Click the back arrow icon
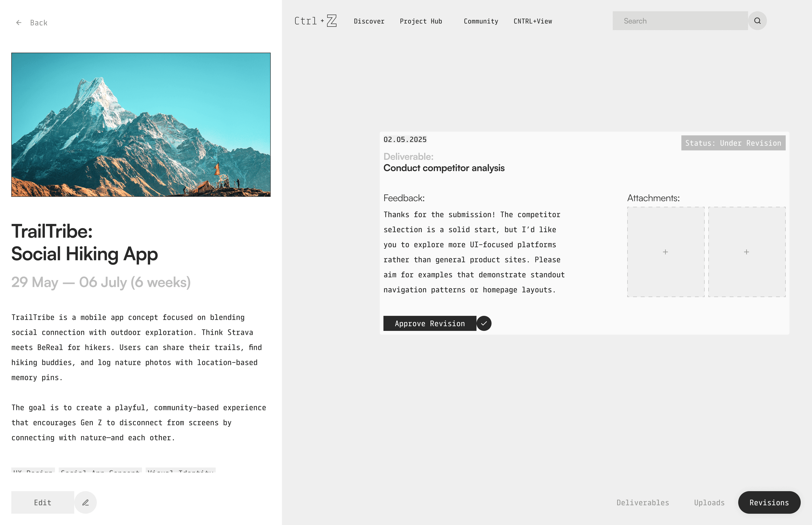Image resolution: width=812 pixels, height=525 pixels. 19,23
